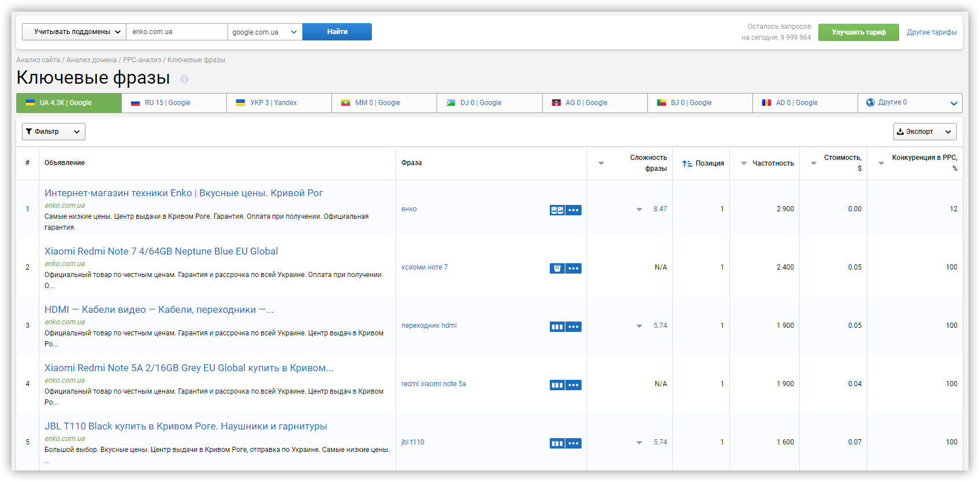980x482 pixels.
Task: Open ad Интернет-магазин техники Enko
Action: coord(184,193)
